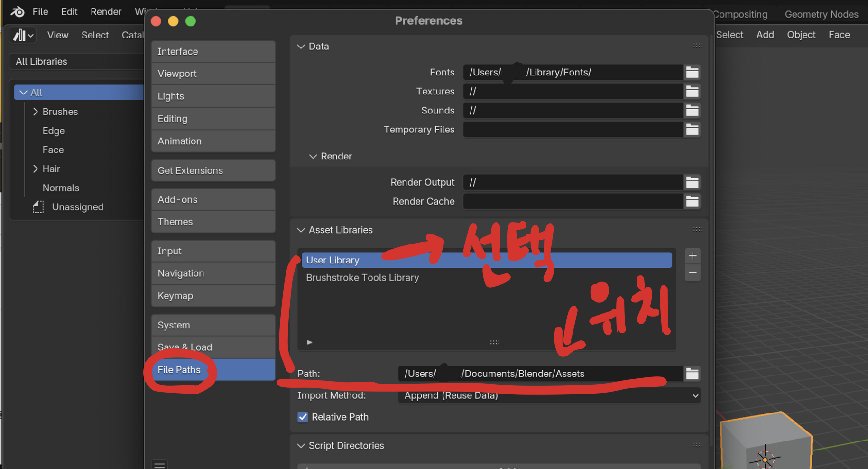Select the Normals catalog
This screenshot has height=469, width=868.
point(61,188)
